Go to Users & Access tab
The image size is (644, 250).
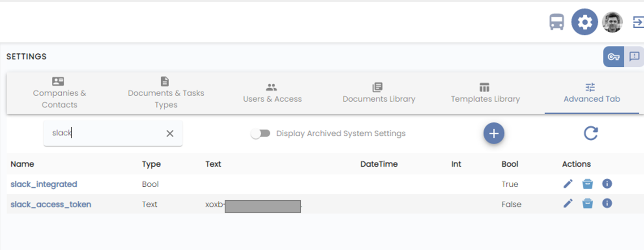point(272,93)
